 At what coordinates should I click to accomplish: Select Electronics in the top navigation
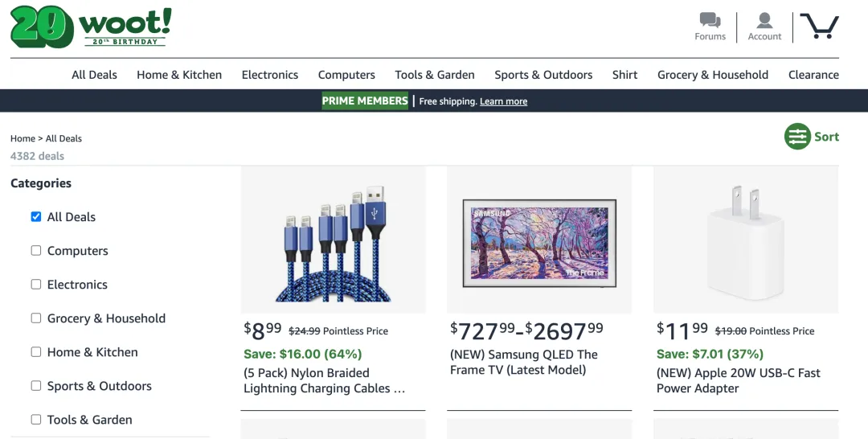click(x=269, y=75)
